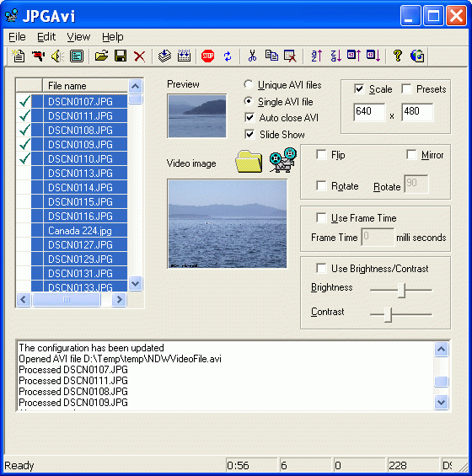
Task: Click the save floppy disk icon
Action: (x=121, y=56)
